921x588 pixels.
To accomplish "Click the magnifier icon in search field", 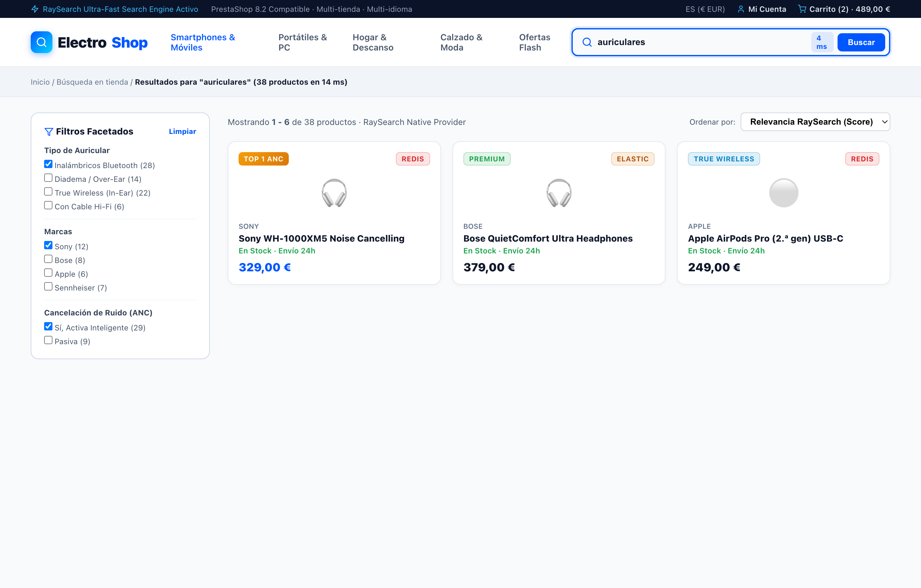I will pos(587,42).
